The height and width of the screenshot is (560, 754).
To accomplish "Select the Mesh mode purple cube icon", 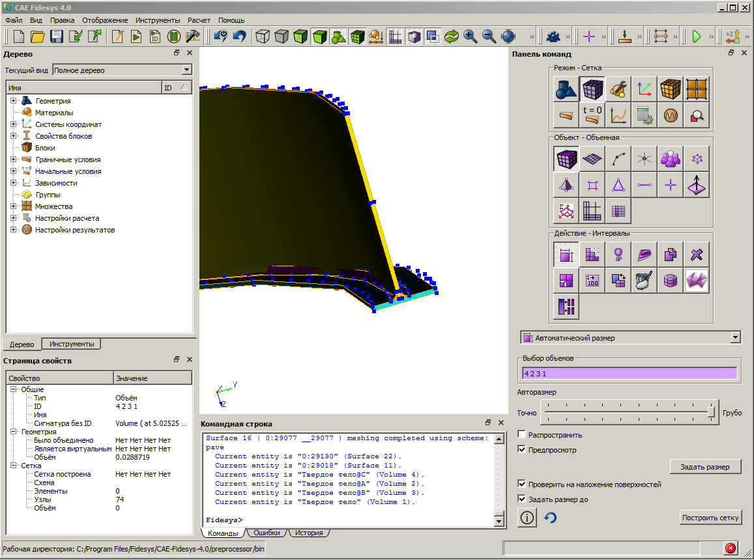I will pos(592,89).
